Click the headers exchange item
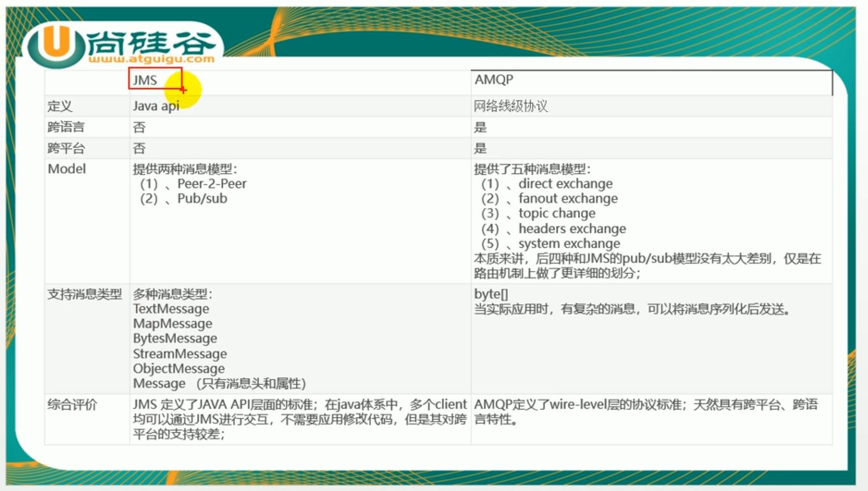This screenshot has width=868, height=491. tap(553, 229)
